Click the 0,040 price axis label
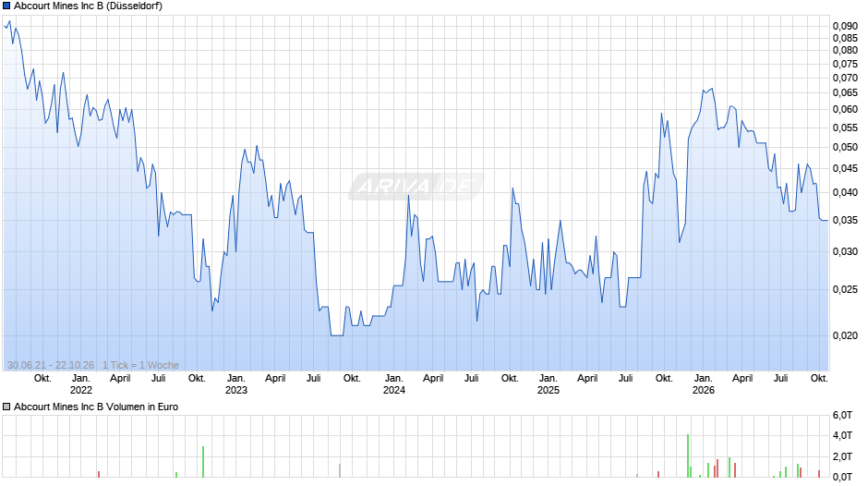This screenshot has width=868, height=486. coord(845,193)
